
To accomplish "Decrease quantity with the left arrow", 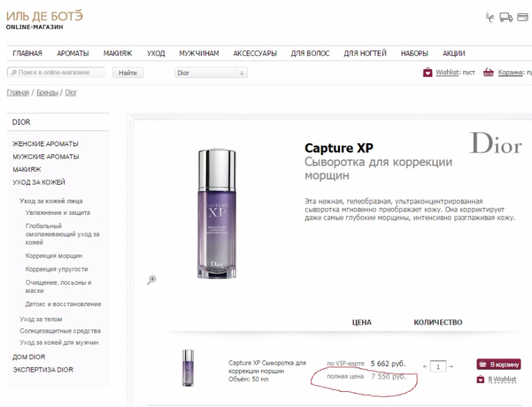I will pyautogui.click(x=426, y=367).
